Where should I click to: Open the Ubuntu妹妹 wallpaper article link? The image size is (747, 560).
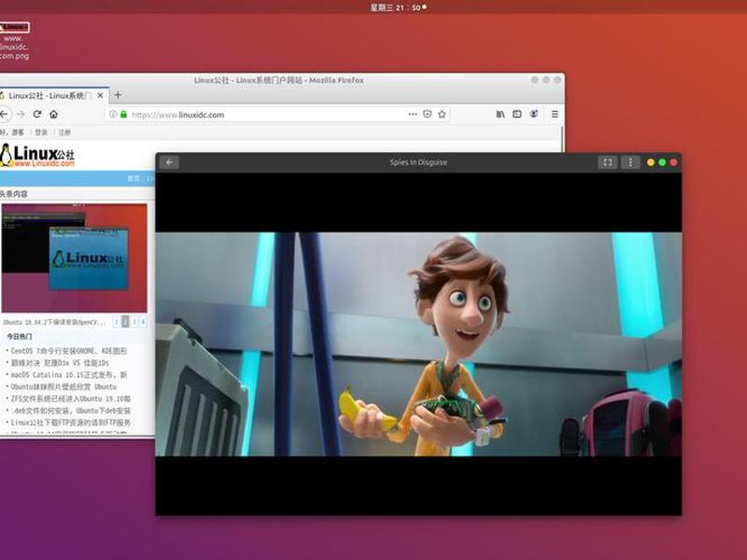coord(63,386)
